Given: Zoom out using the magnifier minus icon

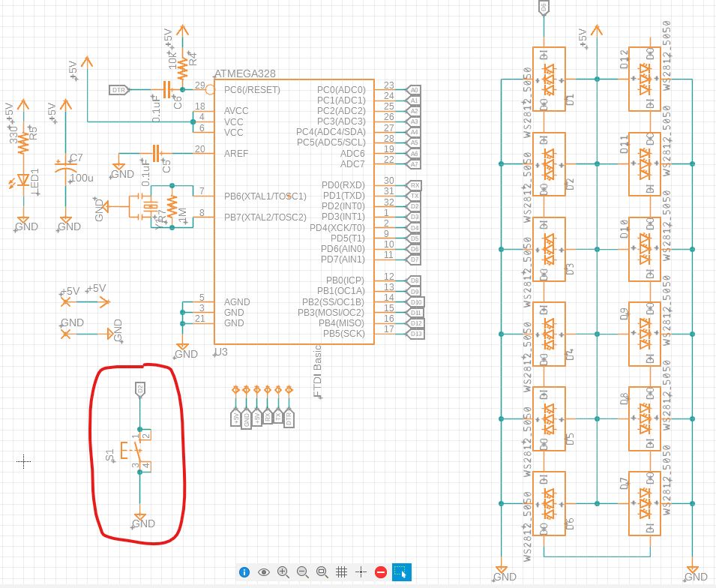Looking at the screenshot, I should [x=302, y=572].
